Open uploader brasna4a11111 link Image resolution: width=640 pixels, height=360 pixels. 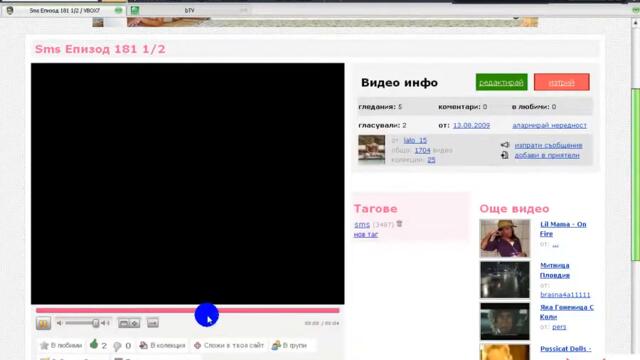coord(565,295)
